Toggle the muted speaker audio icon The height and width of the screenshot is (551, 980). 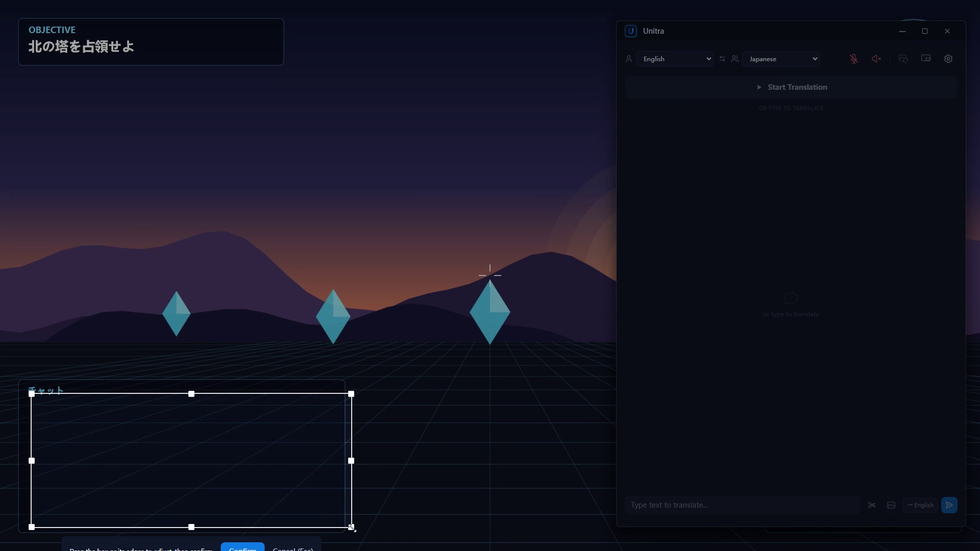point(876,59)
